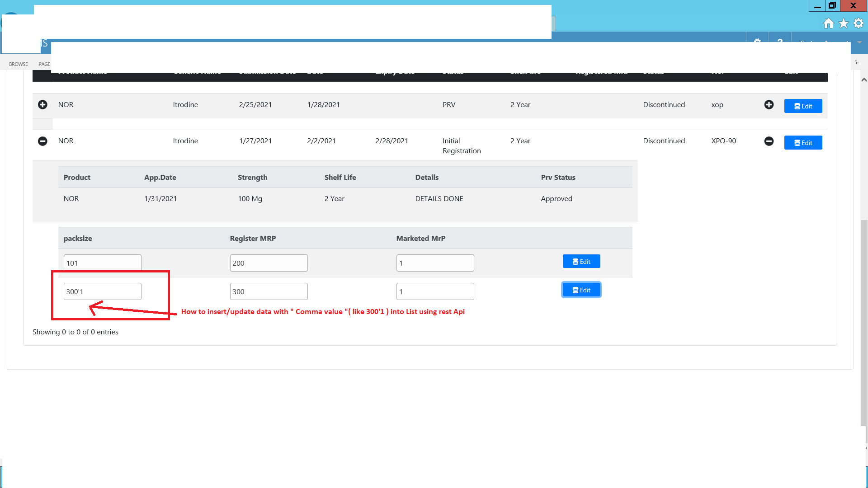Open Internet Explorer Tools gear icon
The height and width of the screenshot is (488, 868).
click(x=858, y=23)
